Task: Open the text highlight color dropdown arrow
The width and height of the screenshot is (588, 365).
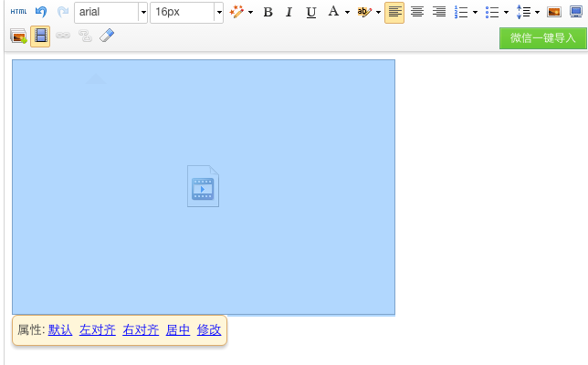Action: click(x=377, y=12)
